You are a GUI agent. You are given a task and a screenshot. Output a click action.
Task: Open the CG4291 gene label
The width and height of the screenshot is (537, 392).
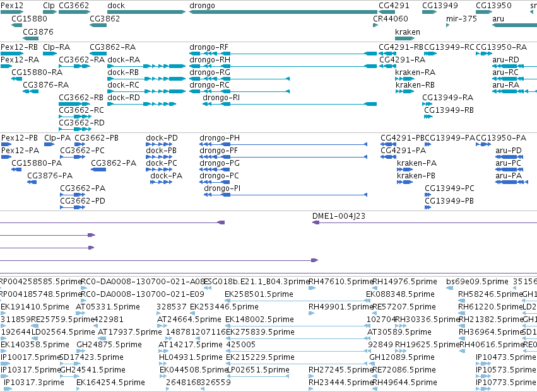click(x=394, y=6)
